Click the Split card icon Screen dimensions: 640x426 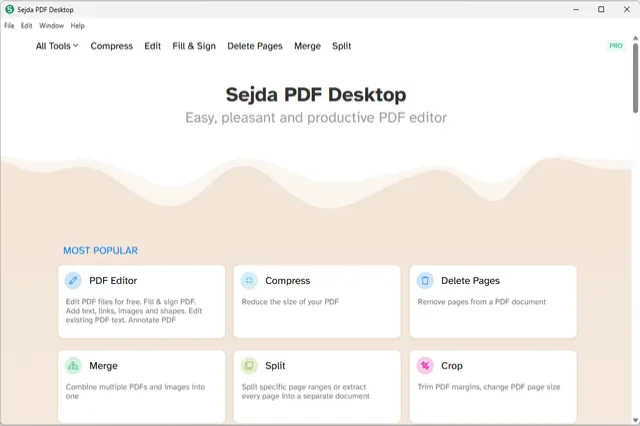249,366
